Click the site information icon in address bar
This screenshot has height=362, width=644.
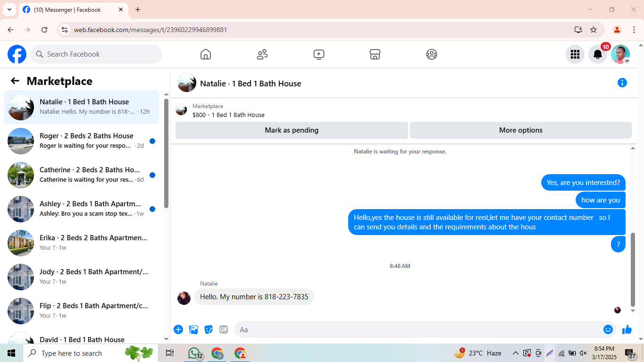tap(65, 30)
